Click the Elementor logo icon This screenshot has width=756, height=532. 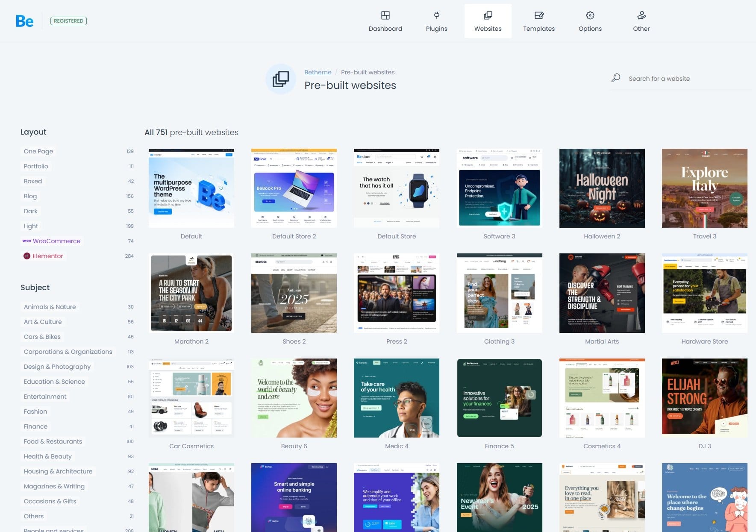coord(27,256)
